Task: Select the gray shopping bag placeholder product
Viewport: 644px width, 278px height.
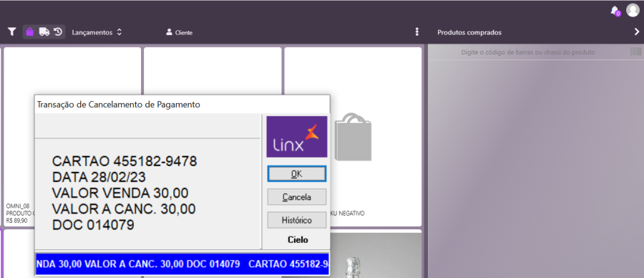Action: [x=353, y=137]
